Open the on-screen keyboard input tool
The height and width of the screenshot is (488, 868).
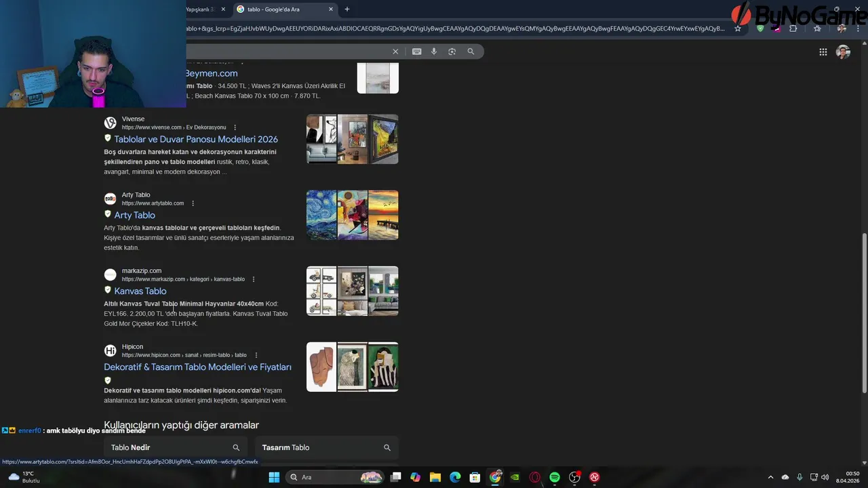[x=416, y=52]
